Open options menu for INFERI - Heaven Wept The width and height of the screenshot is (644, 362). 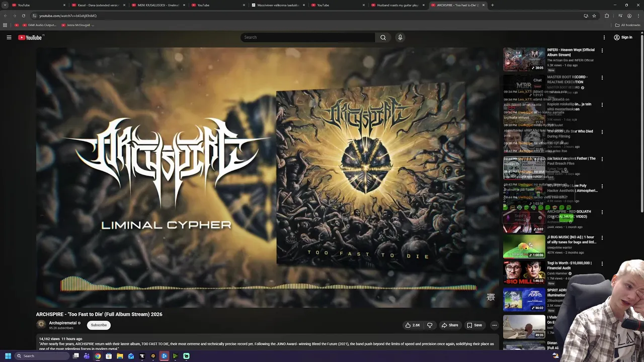[x=602, y=50]
